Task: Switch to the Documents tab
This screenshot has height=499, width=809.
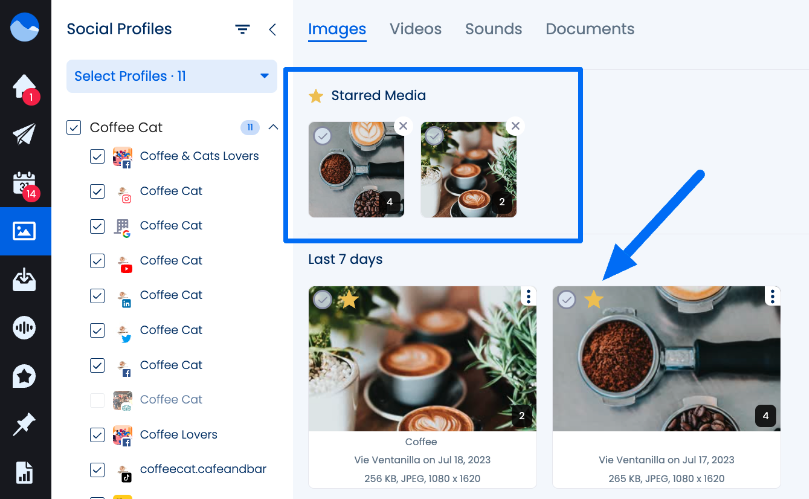Action: pyautogui.click(x=590, y=29)
